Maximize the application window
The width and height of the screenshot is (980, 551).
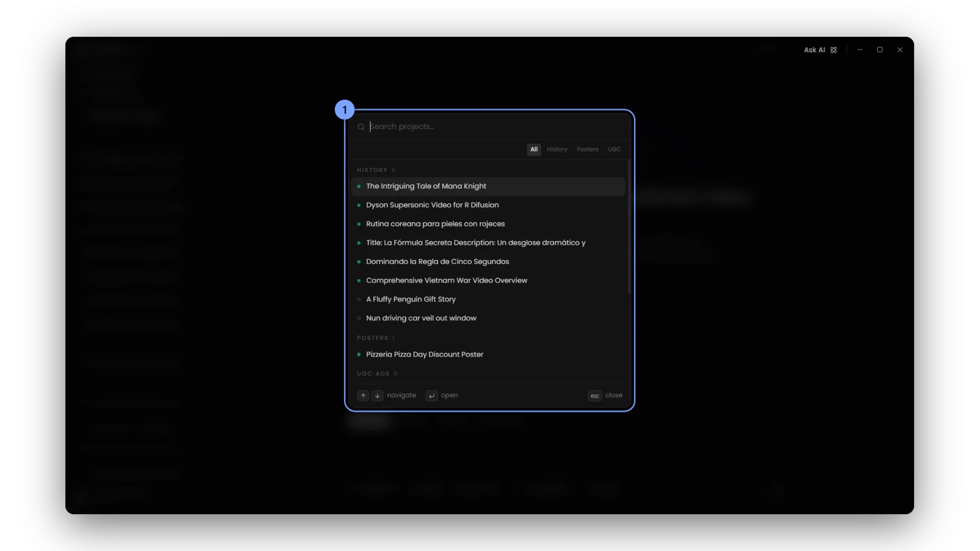tap(880, 50)
